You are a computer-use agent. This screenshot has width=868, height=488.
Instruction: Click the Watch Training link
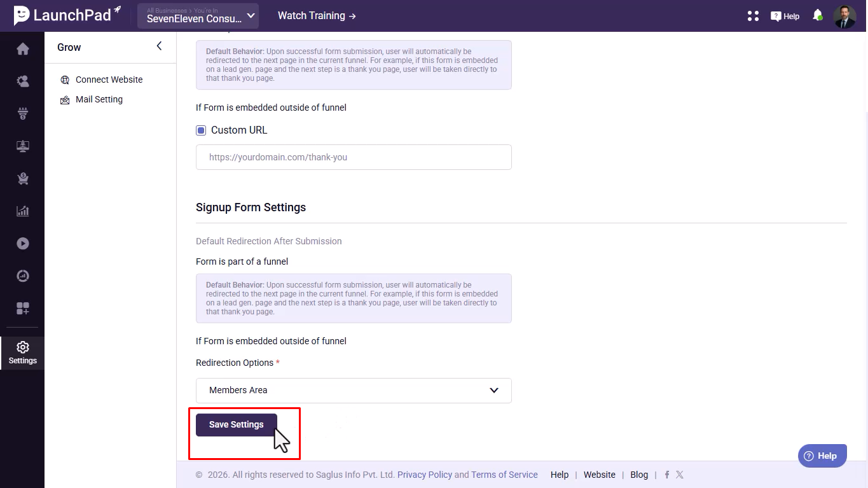(317, 16)
